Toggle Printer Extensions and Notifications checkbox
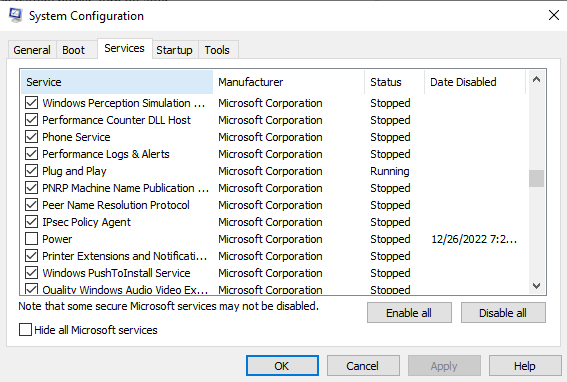The width and height of the screenshot is (567, 382). tap(31, 256)
